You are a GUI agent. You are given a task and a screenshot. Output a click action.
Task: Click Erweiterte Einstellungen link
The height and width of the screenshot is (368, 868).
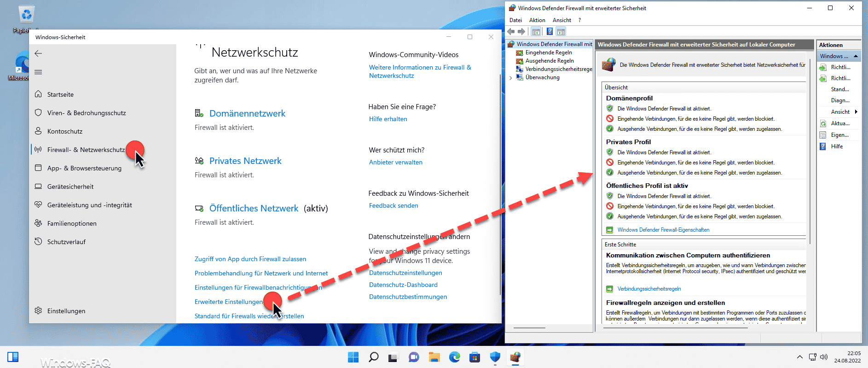[x=229, y=302]
